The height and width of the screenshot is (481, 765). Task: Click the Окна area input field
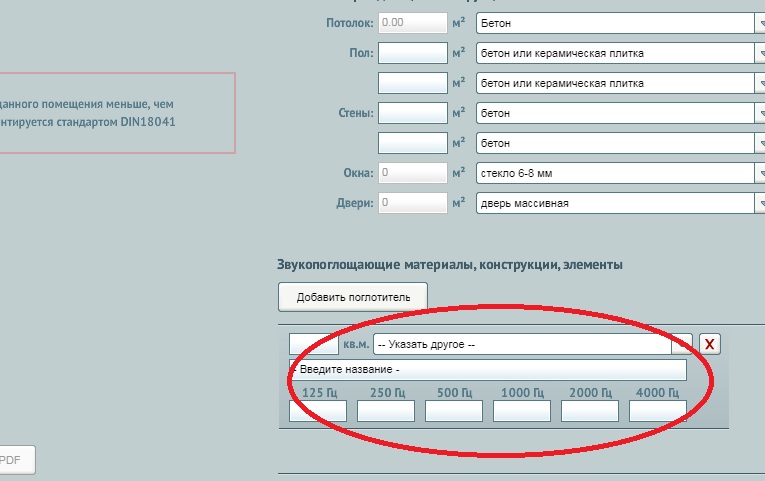pyautogui.click(x=412, y=173)
